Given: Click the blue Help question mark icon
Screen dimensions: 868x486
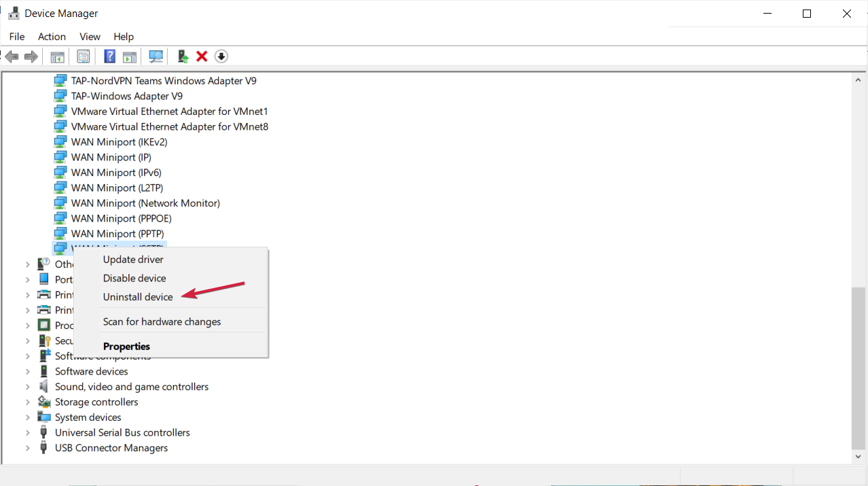Looking at the screenshot, I should click(109, 56).
